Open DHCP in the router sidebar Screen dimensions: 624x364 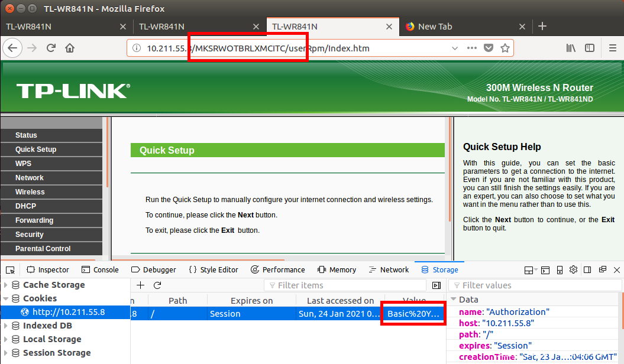(x=26, y=206)
